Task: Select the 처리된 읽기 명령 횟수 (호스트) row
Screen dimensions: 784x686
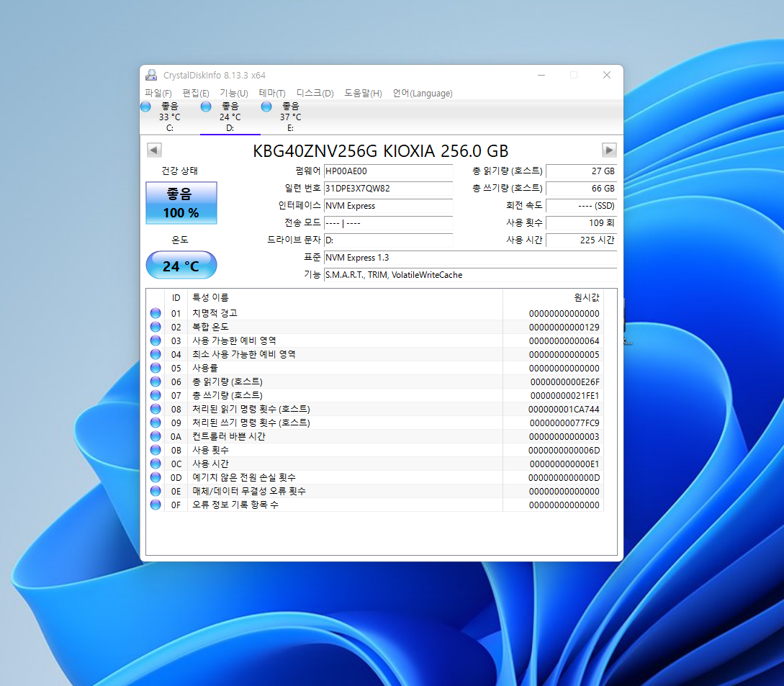Action: tap(375, 409)
